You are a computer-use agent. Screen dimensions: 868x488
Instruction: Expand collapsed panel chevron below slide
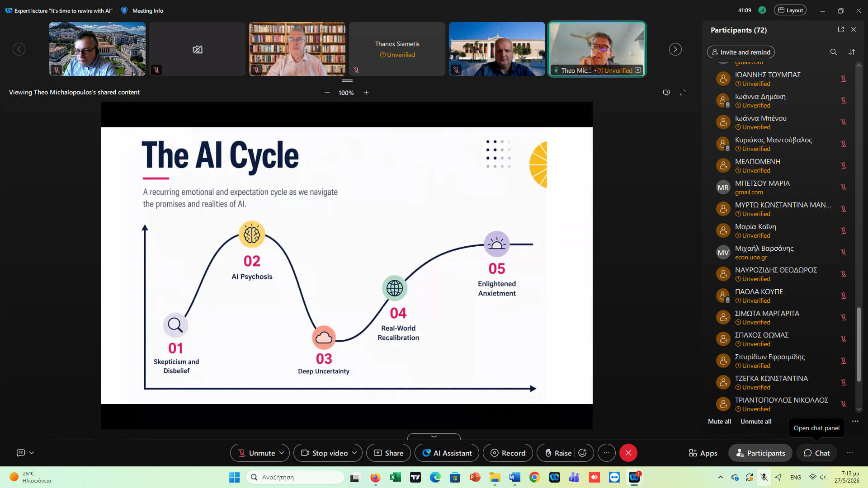pos(434,436)
